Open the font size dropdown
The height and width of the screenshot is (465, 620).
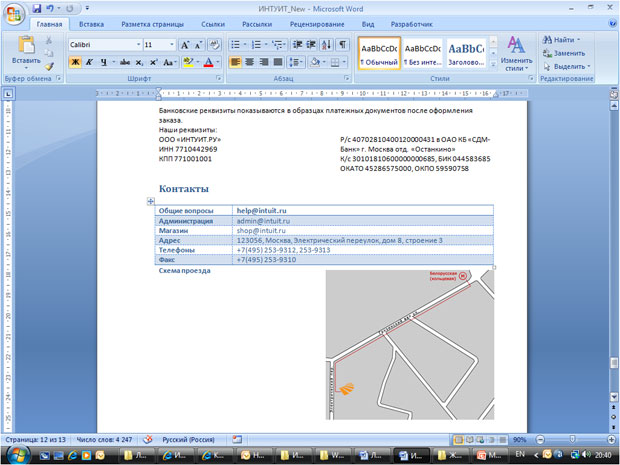pos(172,45)
